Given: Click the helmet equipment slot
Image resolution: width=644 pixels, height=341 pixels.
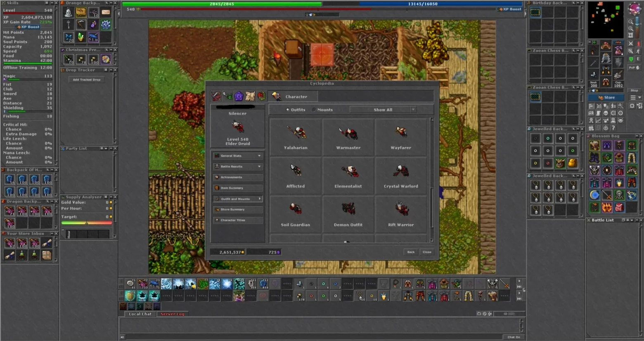Looking at the screenshot, I should click(606, 45).
